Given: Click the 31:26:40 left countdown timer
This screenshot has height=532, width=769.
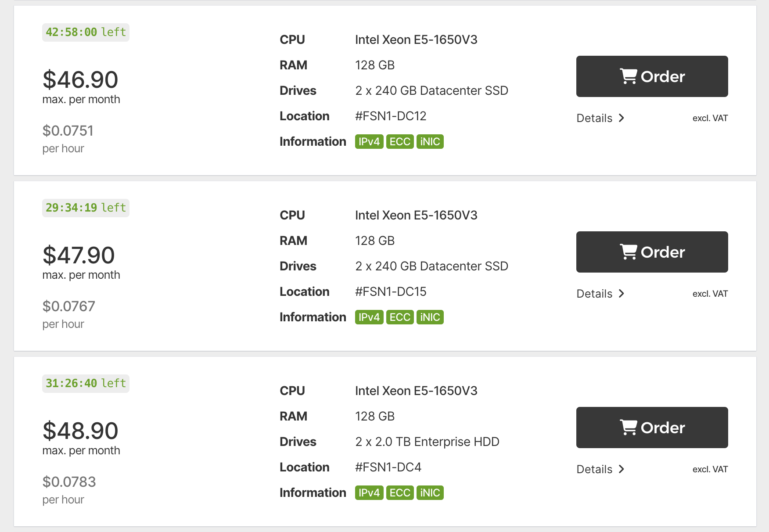Looking at the screenshot, I should [x=86, y=384].
